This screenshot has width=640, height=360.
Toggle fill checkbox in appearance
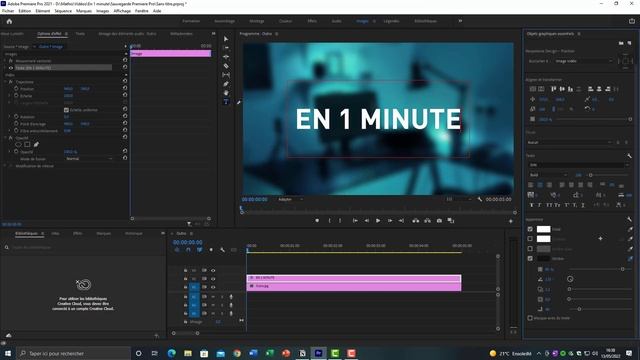(530, 229)
